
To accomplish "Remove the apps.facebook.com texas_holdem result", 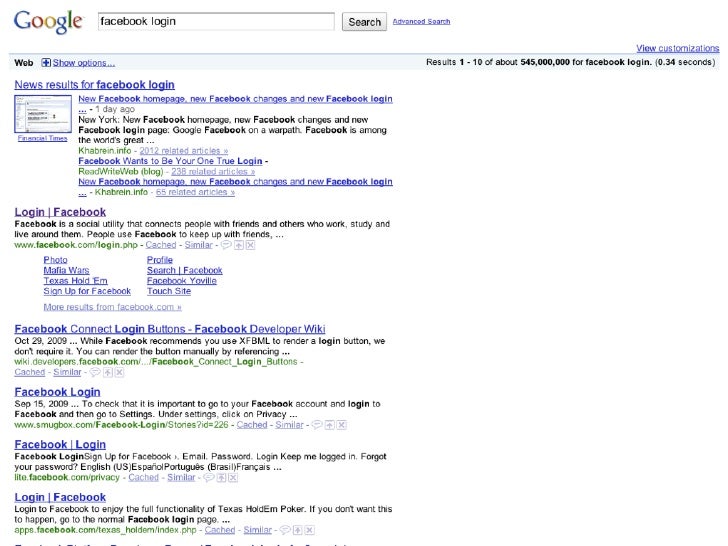I will click(310, 530).
